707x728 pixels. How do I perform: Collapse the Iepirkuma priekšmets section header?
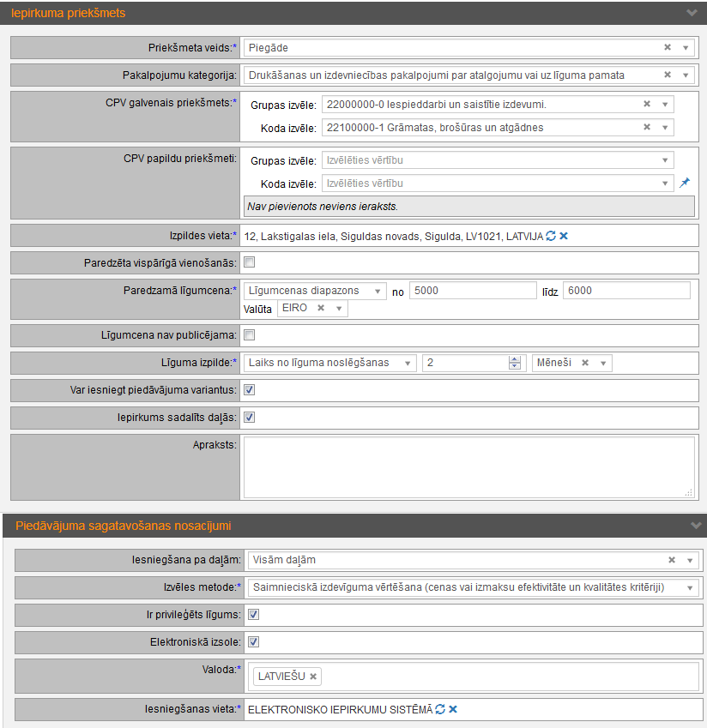pyautogui.click(x=692, y=13)
